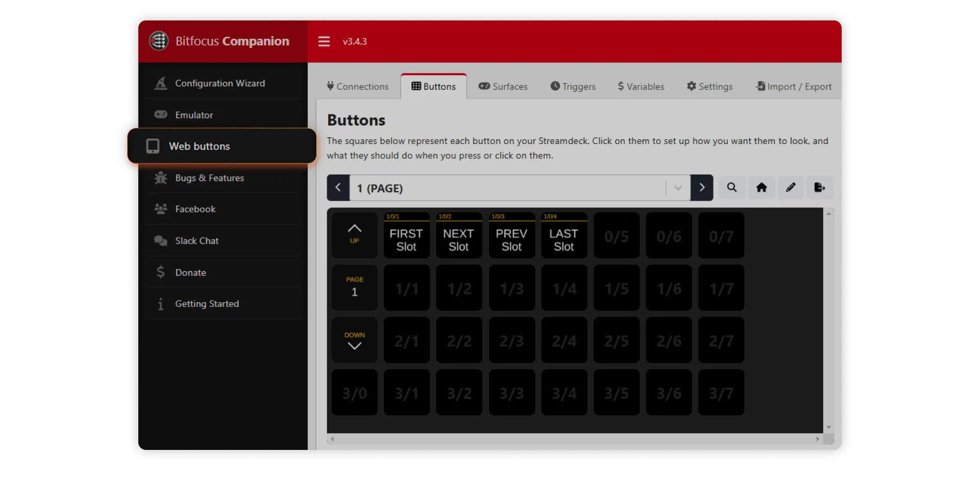
Task: Select empty button 3/4
Action: [x=564, y=392]
